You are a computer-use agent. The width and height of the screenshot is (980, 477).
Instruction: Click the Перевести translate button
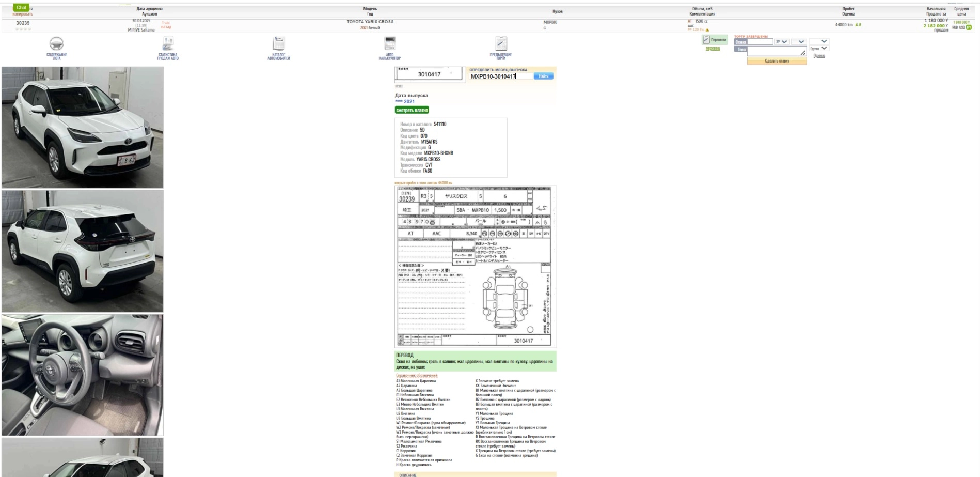[715, 40]
